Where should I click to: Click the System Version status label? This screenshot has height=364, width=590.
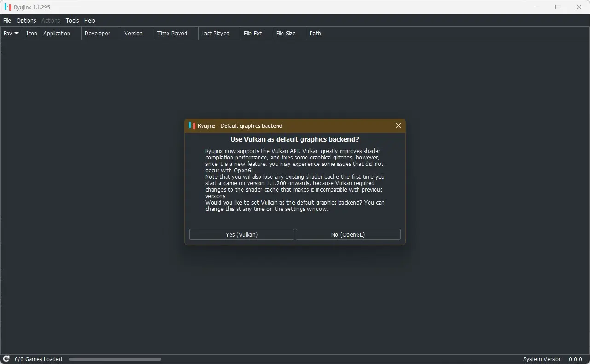[x=542, y=359]
